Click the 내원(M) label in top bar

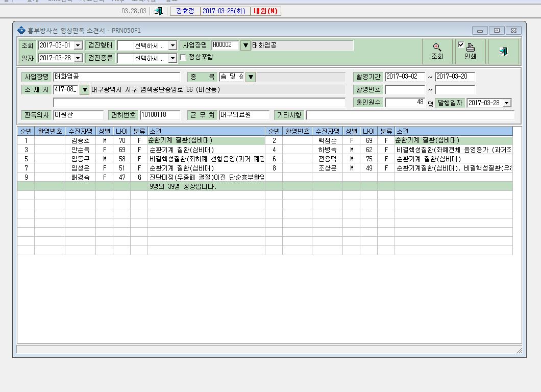pyautogui.click(x=266, y=11)
